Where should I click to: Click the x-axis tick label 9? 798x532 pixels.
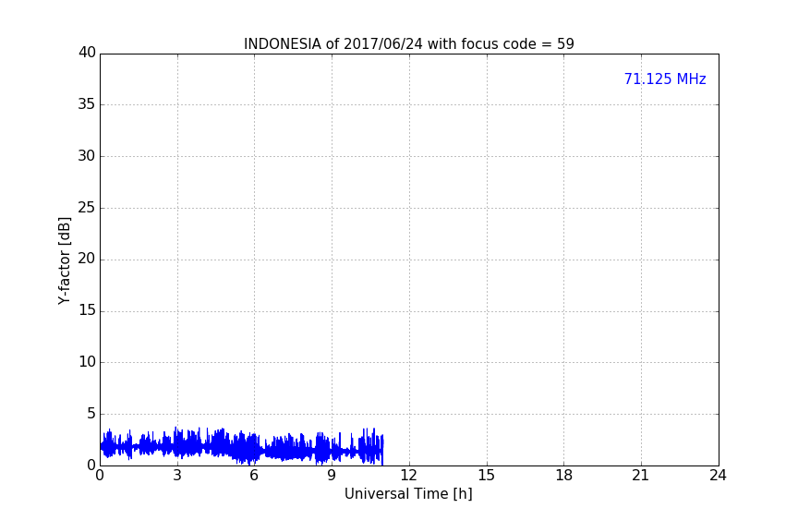click(332, 476)
